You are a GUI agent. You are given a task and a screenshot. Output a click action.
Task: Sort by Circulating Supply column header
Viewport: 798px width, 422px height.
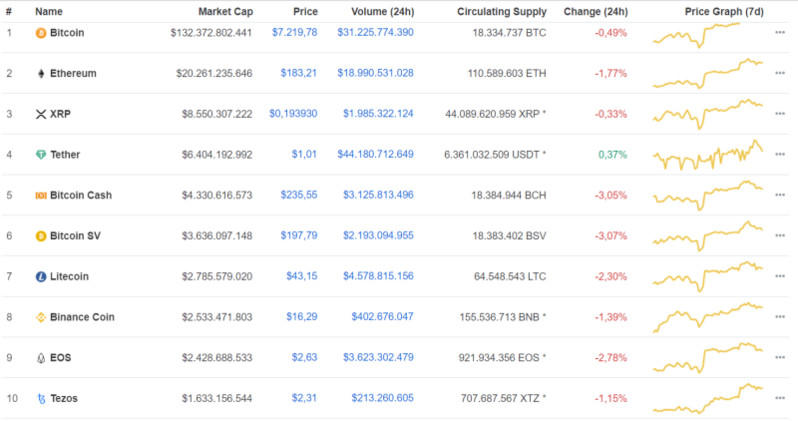pos(501,12)
